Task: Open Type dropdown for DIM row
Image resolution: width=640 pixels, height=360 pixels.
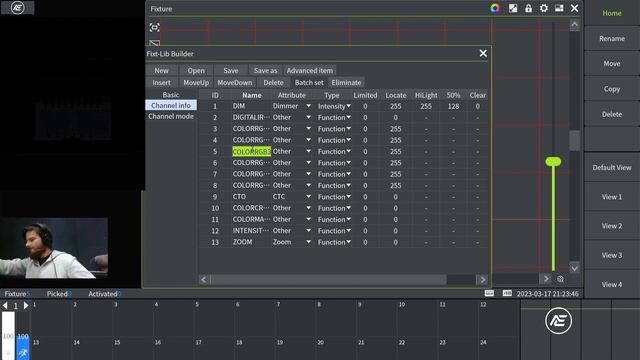Action: (348, 106)
